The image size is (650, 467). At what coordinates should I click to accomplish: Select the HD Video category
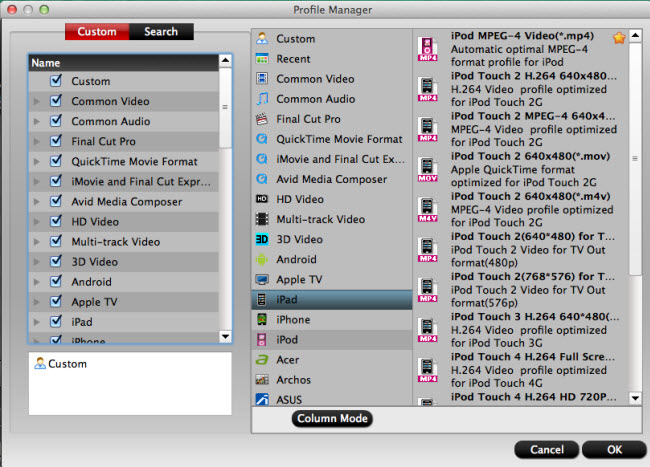(x=332, y=199)
